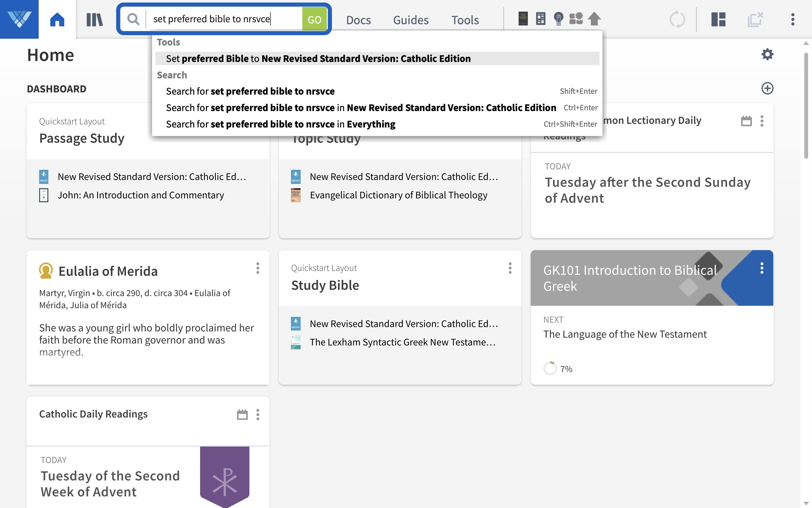Open the Study Bible quickstart layout
Viewport: 812px width, 508px height.
325,285
